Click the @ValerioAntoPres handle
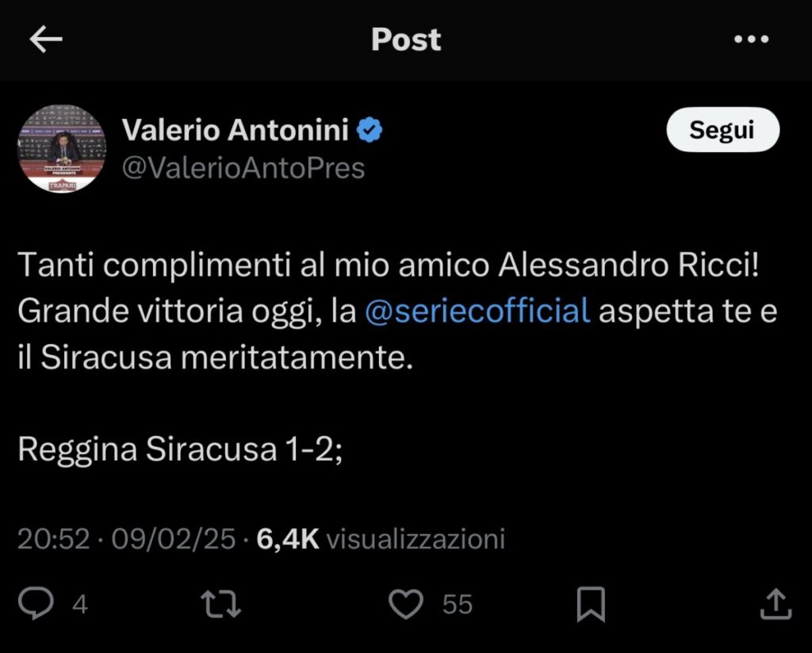 coord(243,168)
